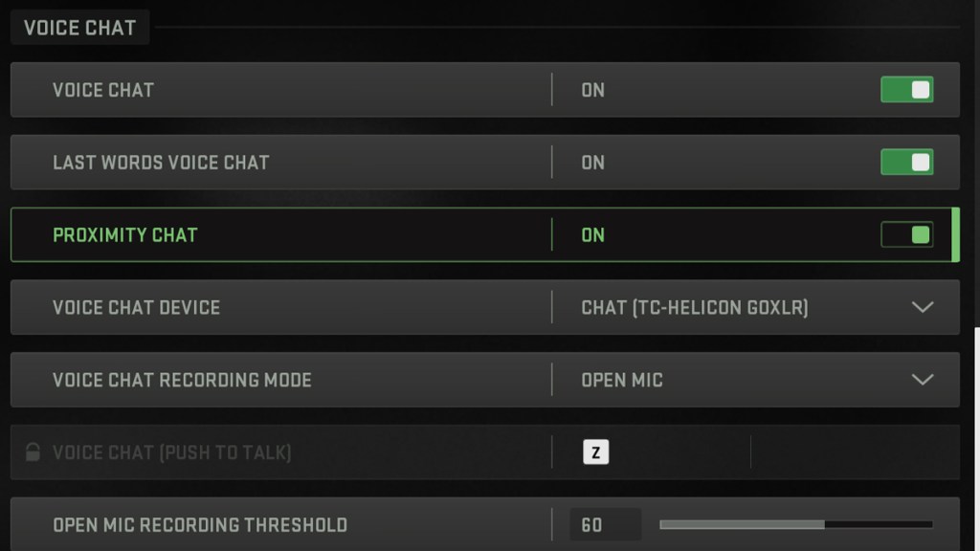Click the threshold value field showing 60
980x551 pixels.
(x=605, y=524)
